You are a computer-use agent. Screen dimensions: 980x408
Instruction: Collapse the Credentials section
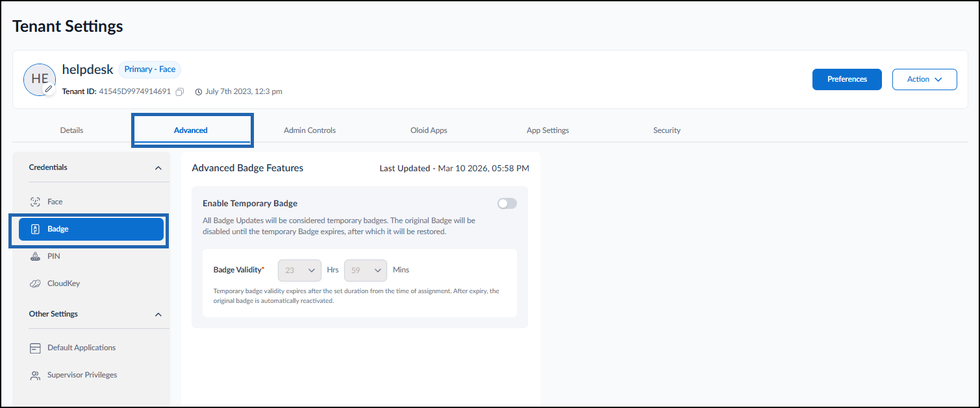coord(158,168)
